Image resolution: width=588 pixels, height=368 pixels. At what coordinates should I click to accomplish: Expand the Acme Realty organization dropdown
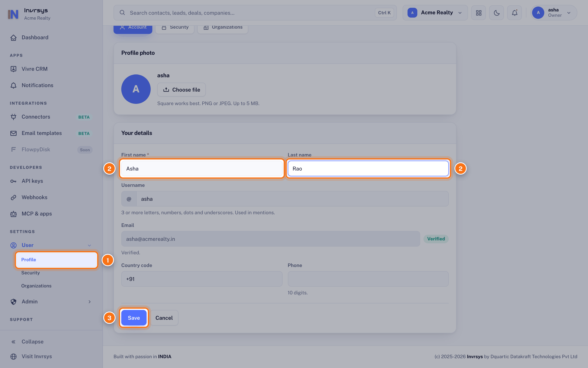[435, 13]
